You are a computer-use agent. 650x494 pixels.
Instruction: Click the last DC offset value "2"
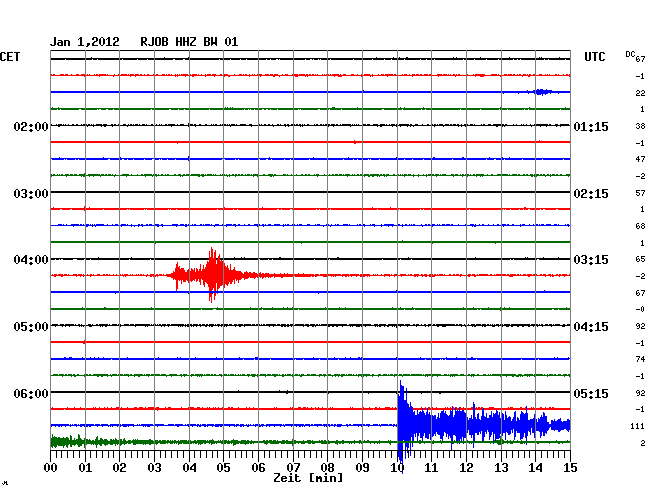click(643, 443)
